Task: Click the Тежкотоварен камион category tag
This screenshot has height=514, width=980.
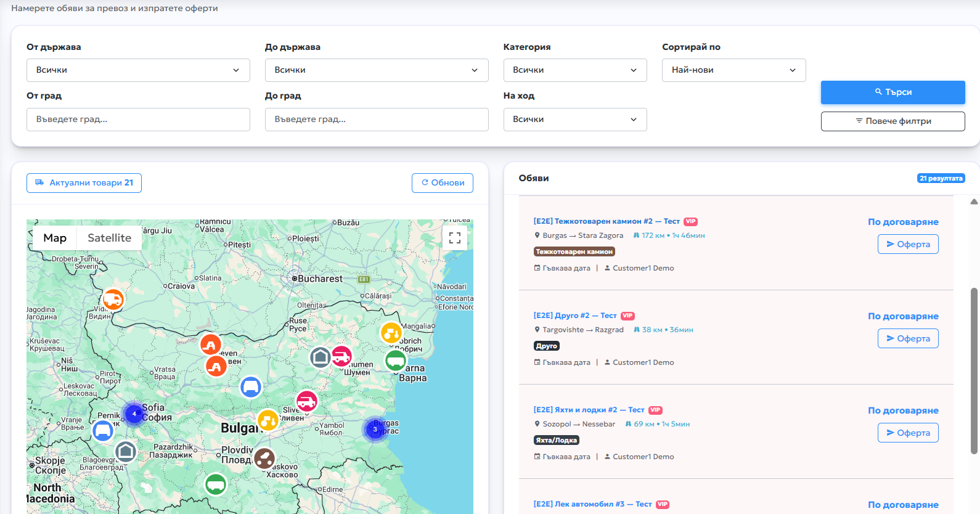Action: click(574, 251)
